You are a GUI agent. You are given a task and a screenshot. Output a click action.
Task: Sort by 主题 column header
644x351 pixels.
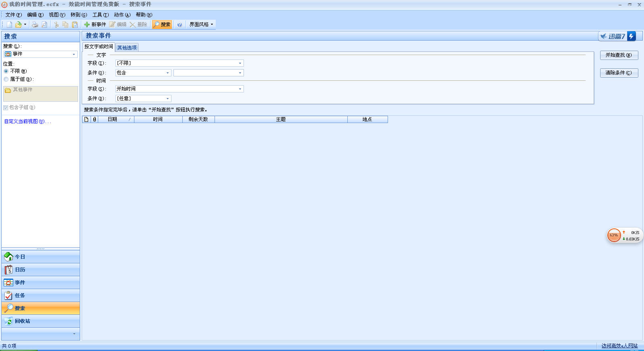point(281,119)
